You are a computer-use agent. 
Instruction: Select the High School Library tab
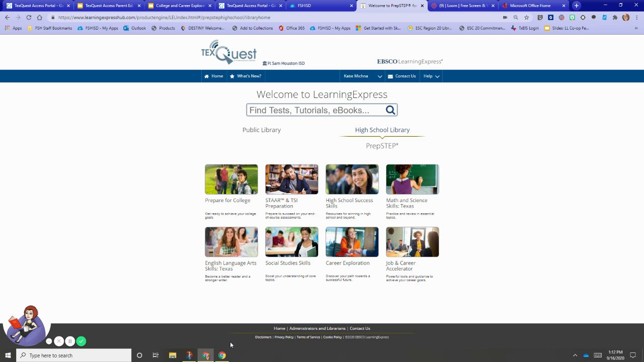[382, 130]
